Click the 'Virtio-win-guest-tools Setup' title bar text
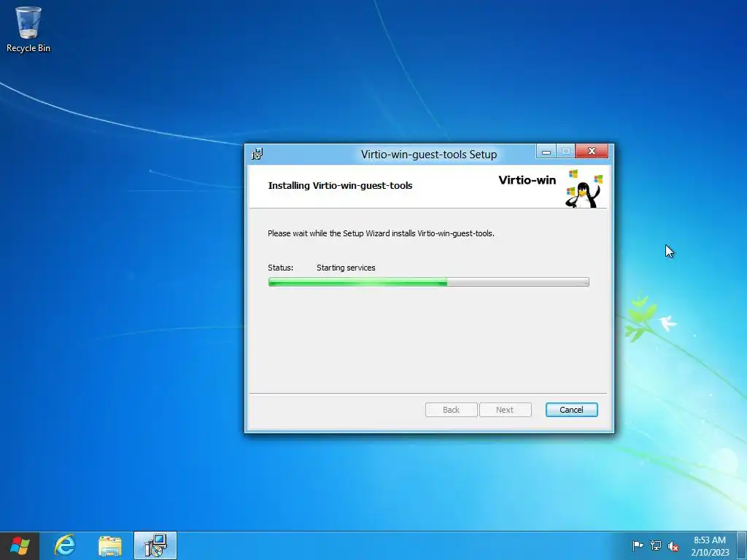Image resolution: width=747 pixels, height=560 pixels. click(x=429, y=155)
